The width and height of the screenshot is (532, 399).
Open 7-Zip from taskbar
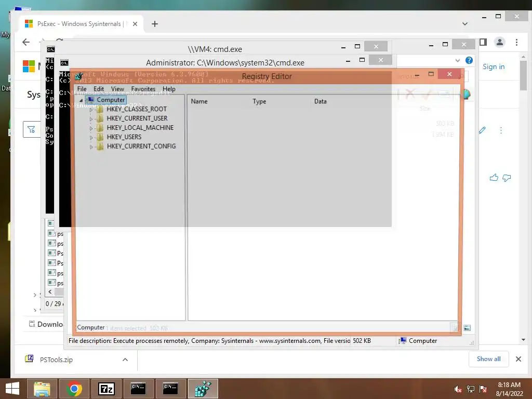106,389
